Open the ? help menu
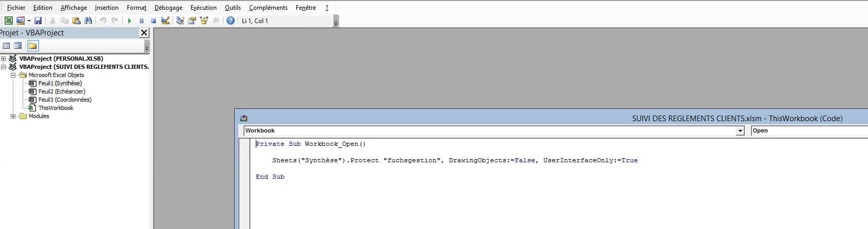 coord(327,8)
